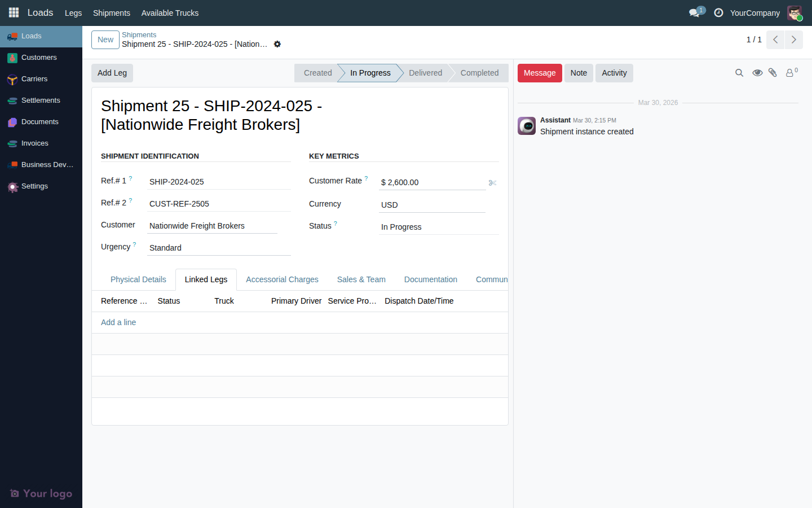Edit the Ref.# 2 field CUST-REF-2505
The image size is (812, 508).
point(219,204)
